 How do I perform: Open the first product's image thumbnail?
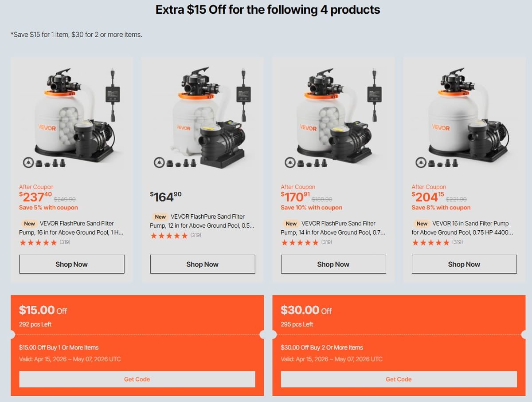click(71, 115)
